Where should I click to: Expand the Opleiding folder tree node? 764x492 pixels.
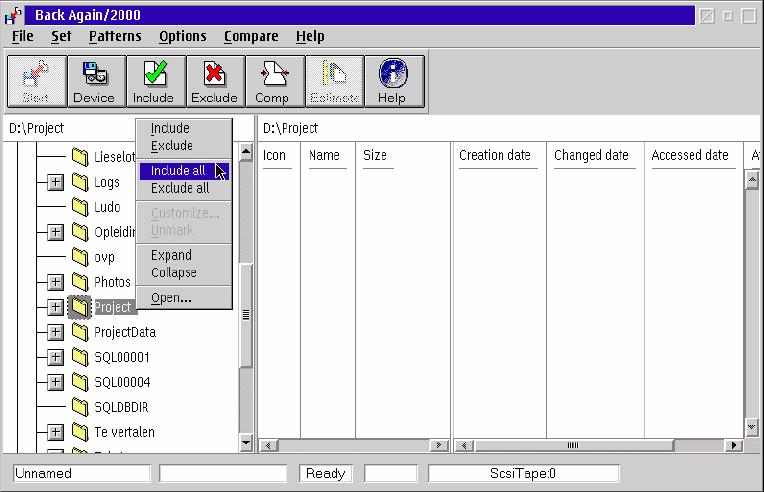[56, 232]
